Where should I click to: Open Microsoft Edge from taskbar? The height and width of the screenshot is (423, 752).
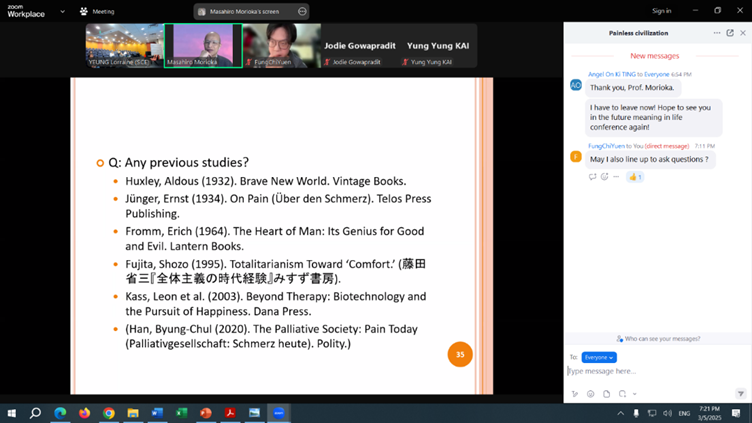point(60,413)
